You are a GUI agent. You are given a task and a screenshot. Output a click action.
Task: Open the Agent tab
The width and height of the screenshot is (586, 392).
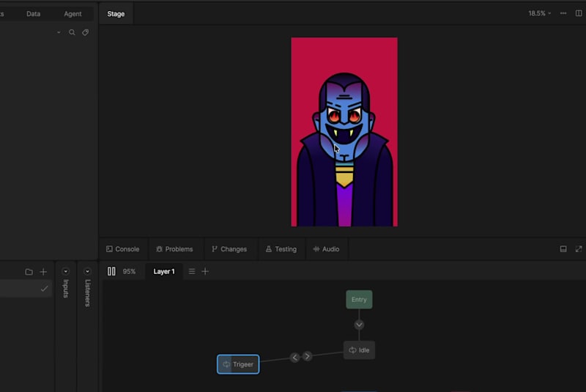point(73,14)
